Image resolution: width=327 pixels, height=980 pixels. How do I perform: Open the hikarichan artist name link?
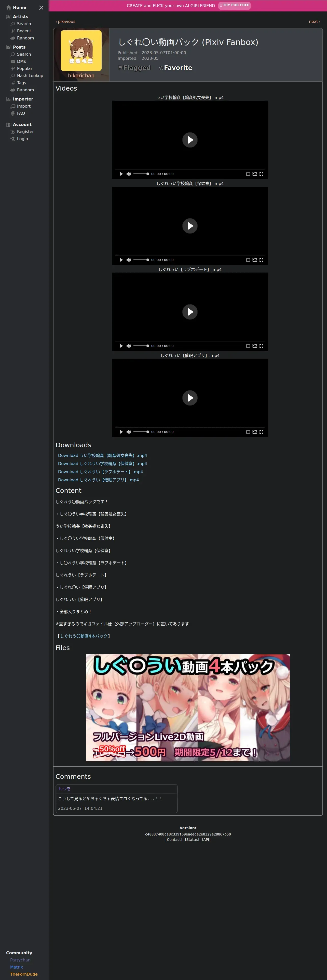point(81,76)
